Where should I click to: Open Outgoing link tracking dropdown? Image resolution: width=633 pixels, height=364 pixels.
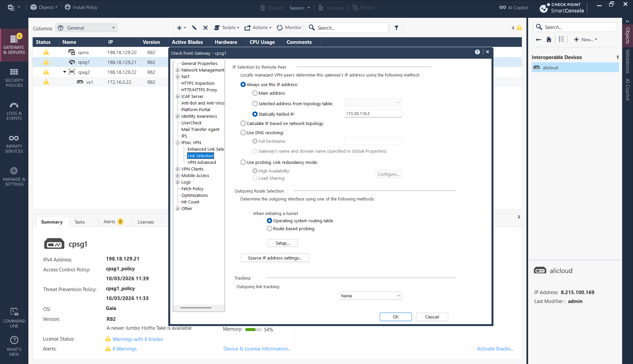click(371, 296)
